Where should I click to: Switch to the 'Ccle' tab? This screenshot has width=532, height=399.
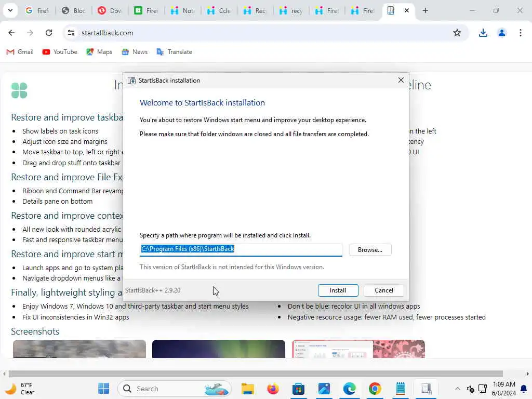click(219, 11)
